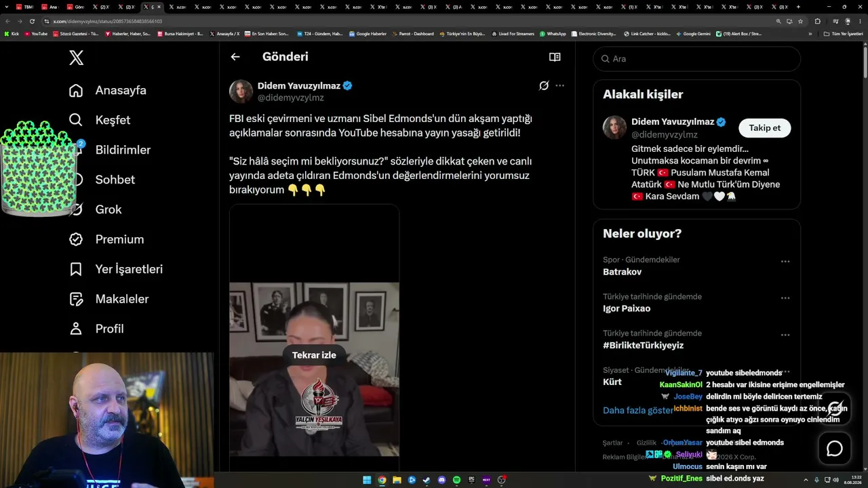Open the YouTube bookmark
Viewport: 868px width, 488px height.
[36, 34]
